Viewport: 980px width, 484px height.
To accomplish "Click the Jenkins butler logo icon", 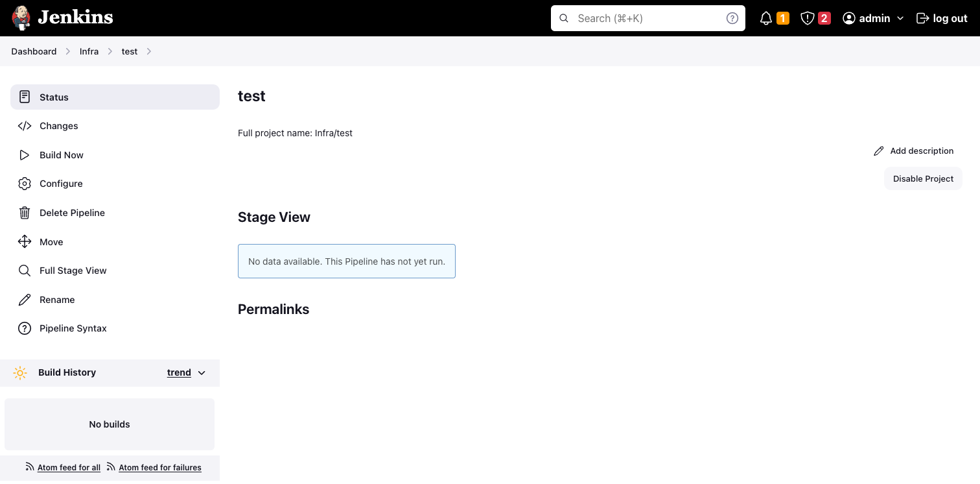I will [x=21, y=18].
